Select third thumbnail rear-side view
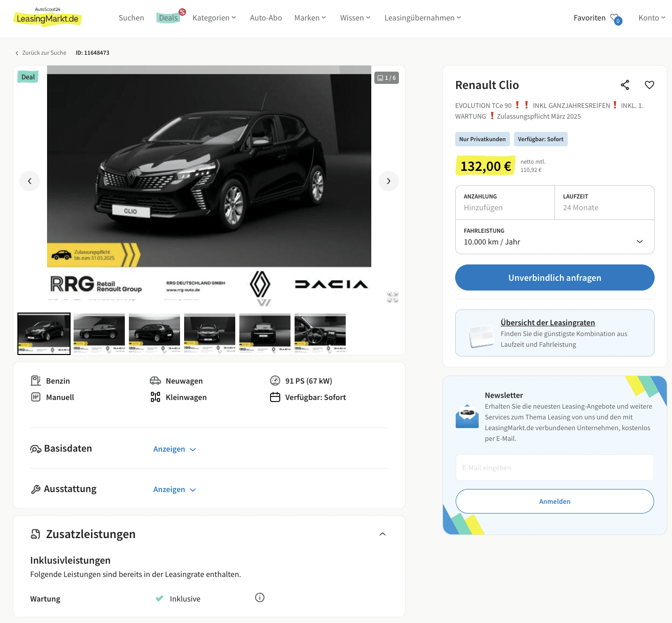Viewport: 672px width, 623px height. point(154,333)
